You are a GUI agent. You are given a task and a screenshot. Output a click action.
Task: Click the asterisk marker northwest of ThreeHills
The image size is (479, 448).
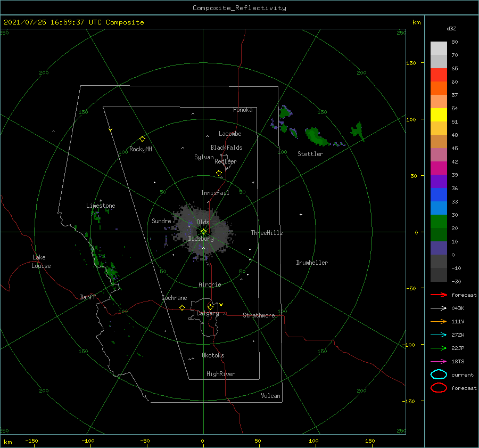point(253,183)
